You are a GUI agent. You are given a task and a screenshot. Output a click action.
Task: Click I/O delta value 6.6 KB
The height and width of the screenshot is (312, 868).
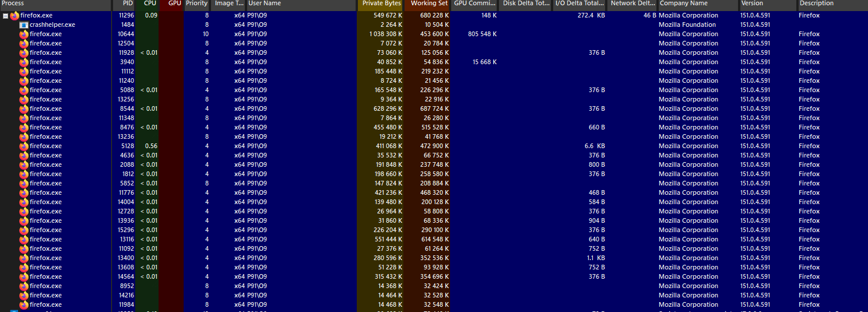point(595,146)
